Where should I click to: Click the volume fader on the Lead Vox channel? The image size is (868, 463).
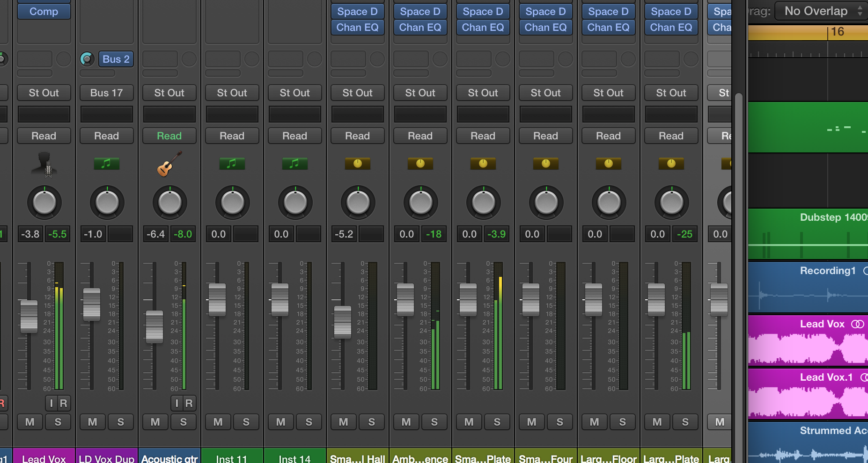point(29,316)
